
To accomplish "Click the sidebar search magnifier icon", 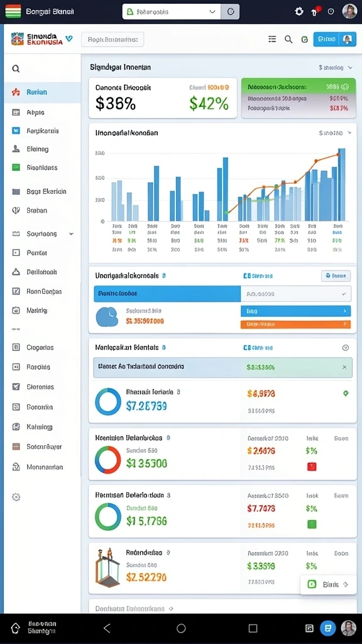I will 16,69.
